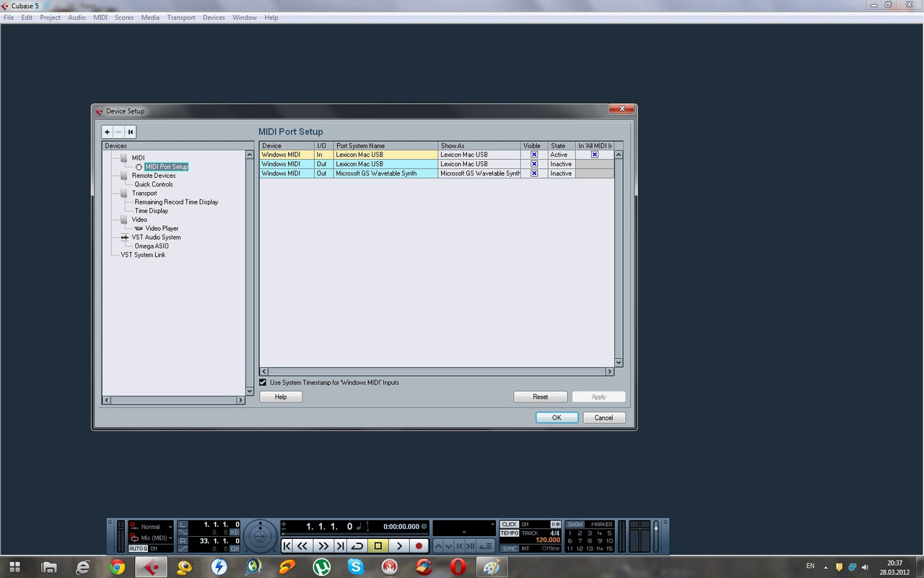
Task: Open the Normal record mode dropdown
Action: coord(151,527)
